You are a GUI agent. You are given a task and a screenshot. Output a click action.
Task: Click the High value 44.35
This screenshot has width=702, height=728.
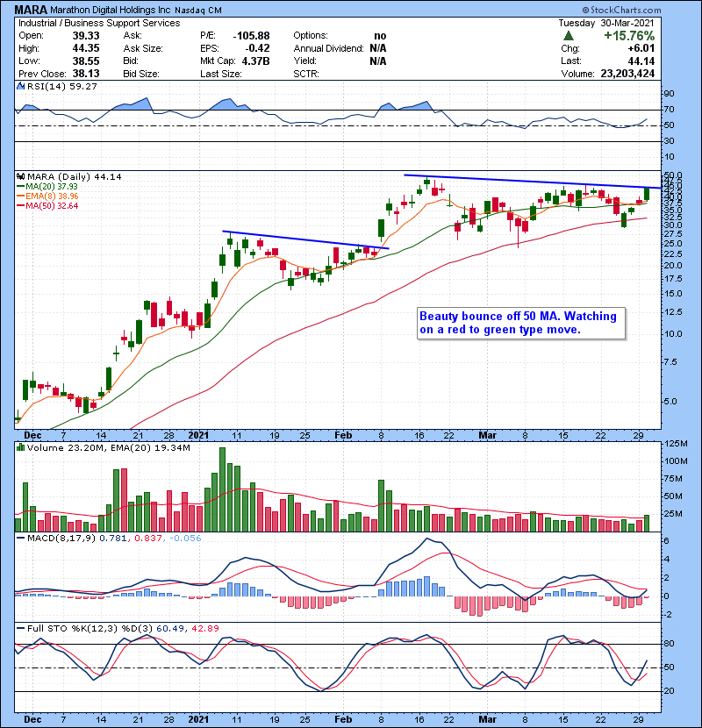(x=86, y=48)
